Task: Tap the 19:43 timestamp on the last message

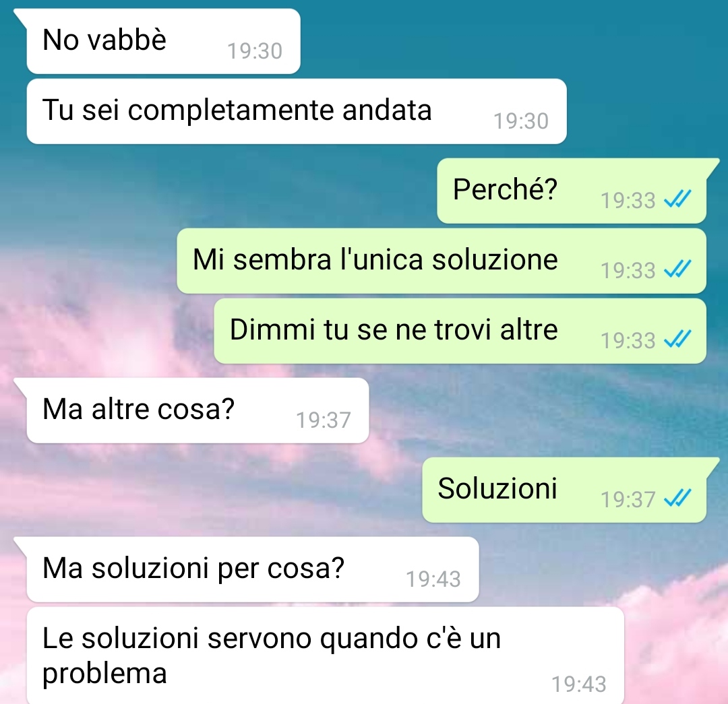Action: 579,684
